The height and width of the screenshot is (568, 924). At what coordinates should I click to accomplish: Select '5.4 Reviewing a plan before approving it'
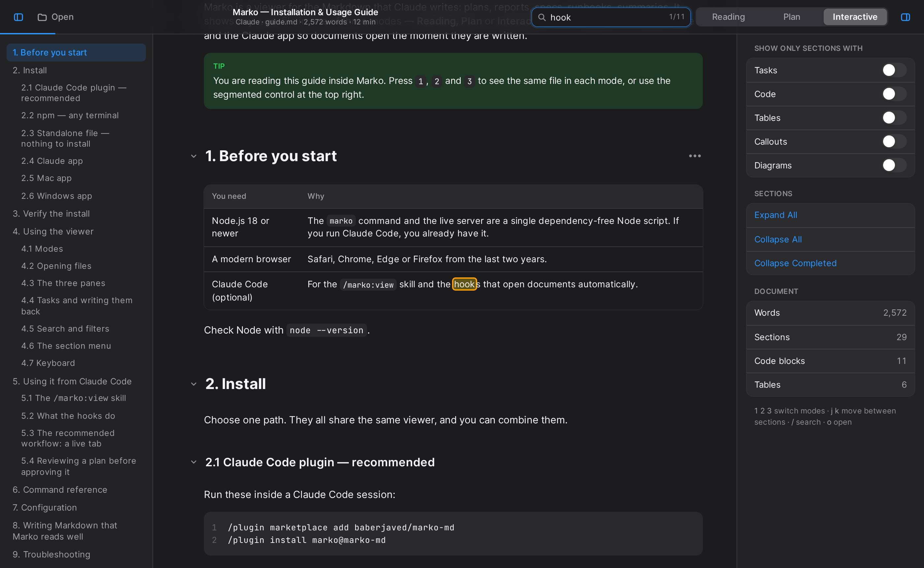pyautogui.click(x=76, y=466)
